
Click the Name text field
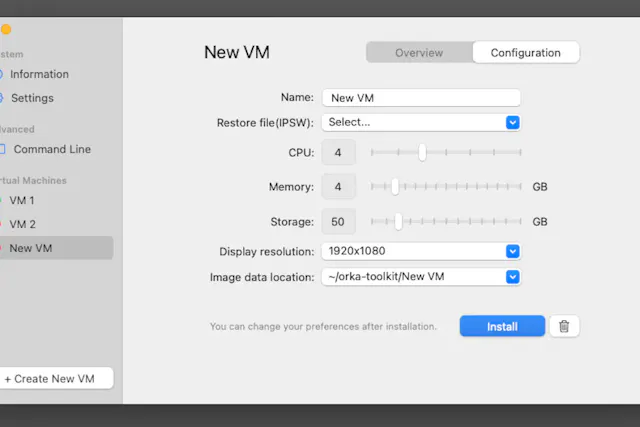click(x=420, y=98)
